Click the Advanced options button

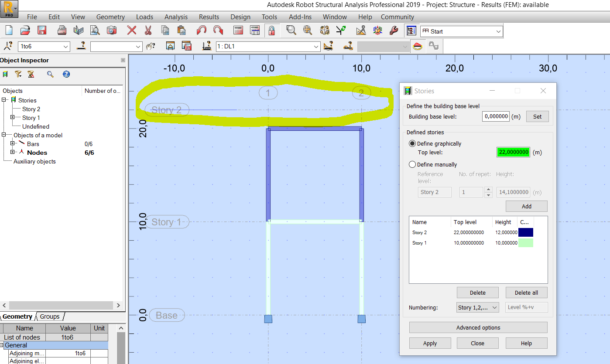click(478, 327)
